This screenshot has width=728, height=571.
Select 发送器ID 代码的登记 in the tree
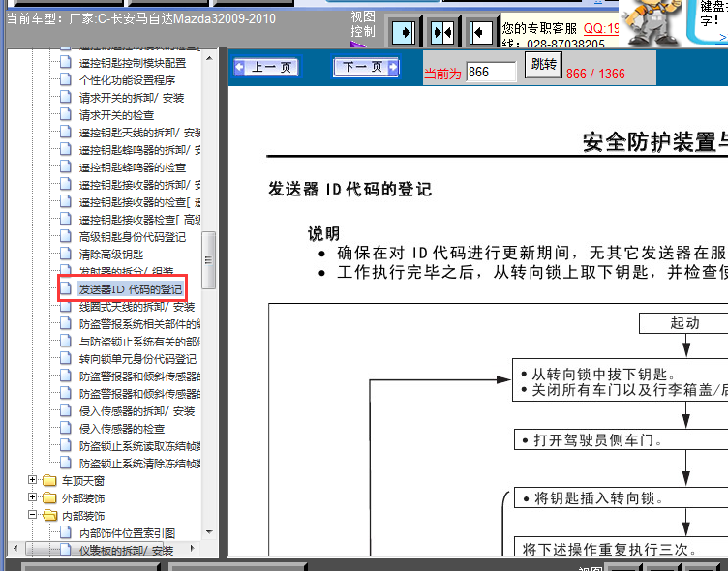click(x=130, y=289)
